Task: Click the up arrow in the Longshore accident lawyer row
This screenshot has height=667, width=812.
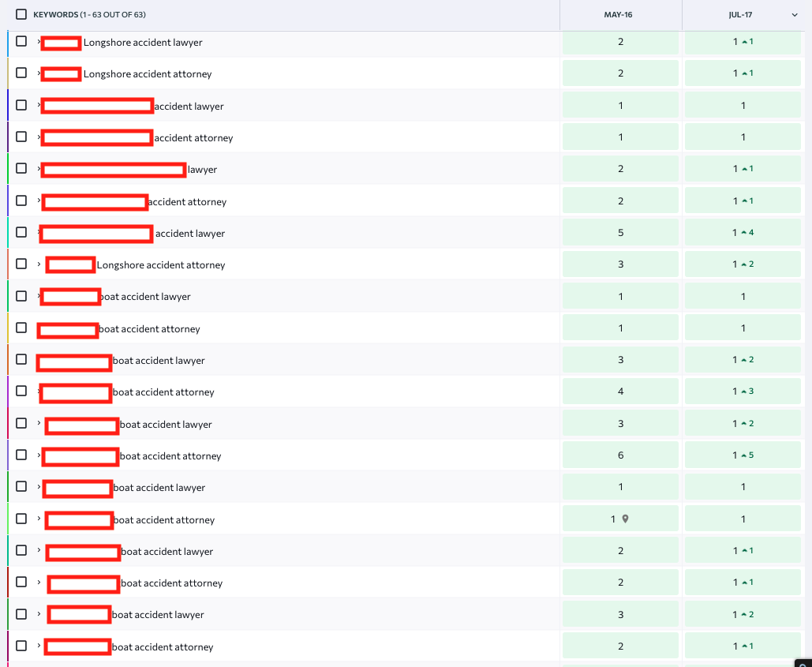Action: pyautogui.click(x=743, y=42)
